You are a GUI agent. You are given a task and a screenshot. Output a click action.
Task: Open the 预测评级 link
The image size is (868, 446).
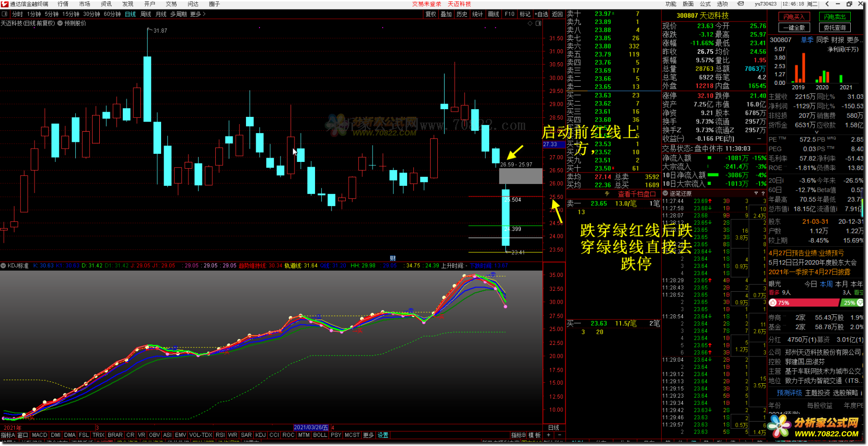(789, 393)
